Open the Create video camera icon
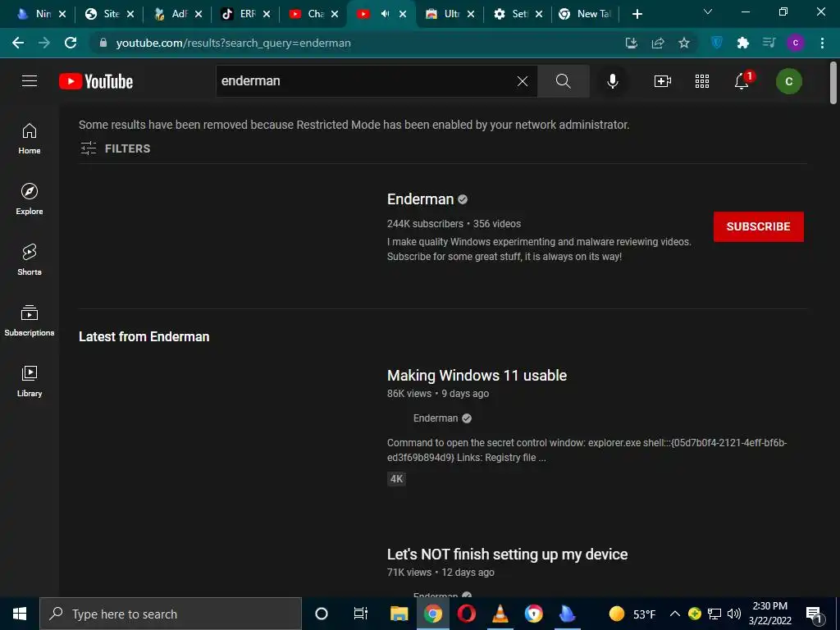Image resolution: width=840 pixels, height=630 pixels. tap(663, 81)
